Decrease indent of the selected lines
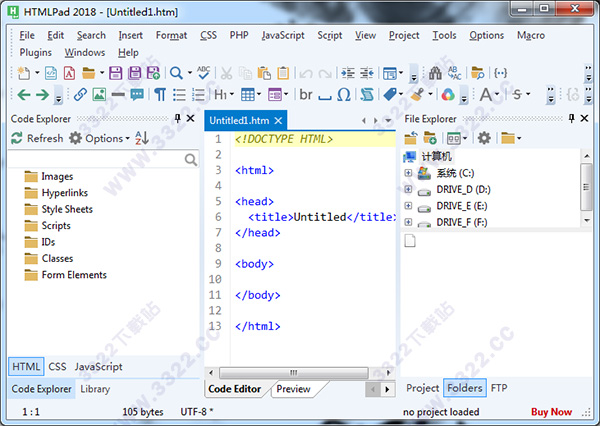This screenshot has height=426, width=600. click(367, 73)
